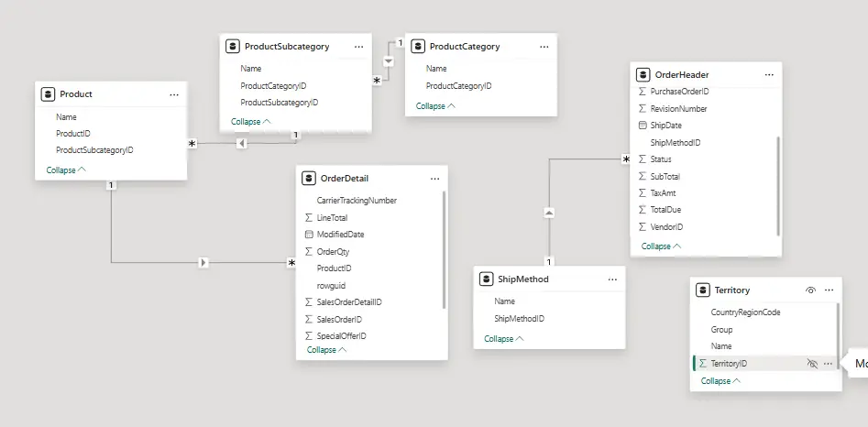868x427 pixels.
Task: Click the OrderDetail table icon
Action: click(308, 178)
